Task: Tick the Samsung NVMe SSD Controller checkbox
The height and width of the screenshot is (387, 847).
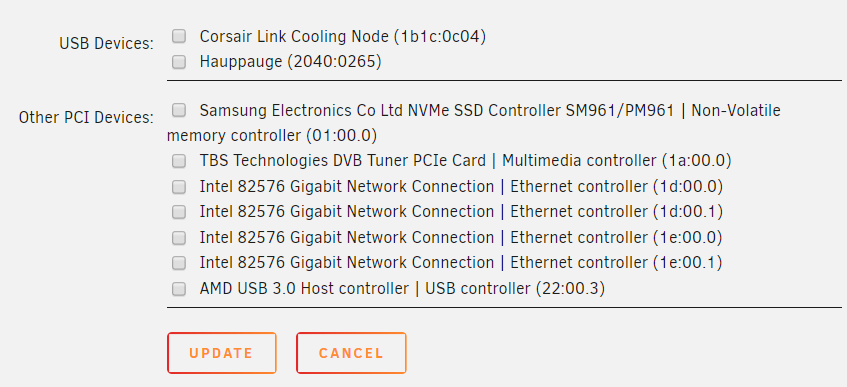Action: (179, 111)
